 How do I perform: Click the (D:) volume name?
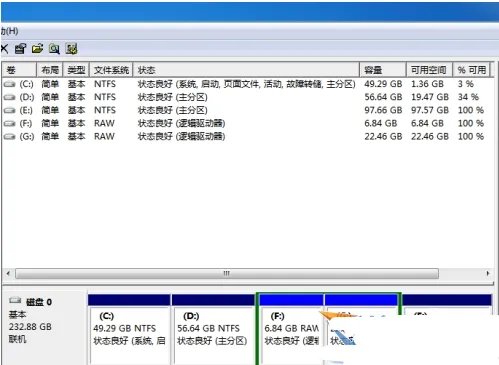click(x=26, y=97)
